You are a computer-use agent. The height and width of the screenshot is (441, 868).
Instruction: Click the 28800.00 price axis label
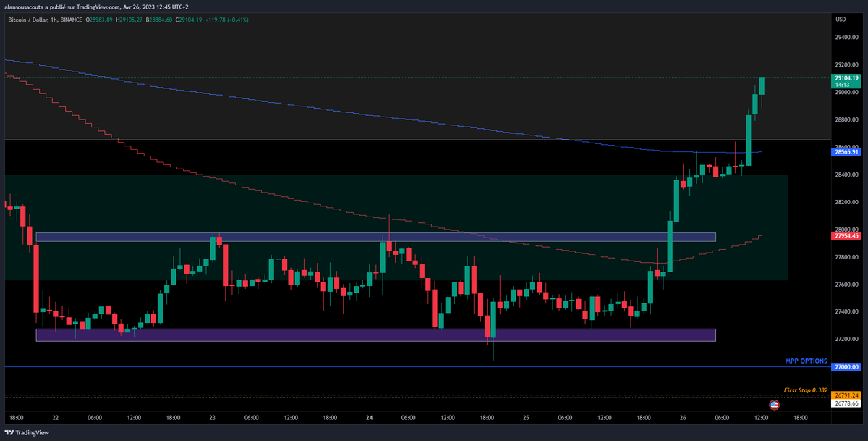[x=846, y=120]
